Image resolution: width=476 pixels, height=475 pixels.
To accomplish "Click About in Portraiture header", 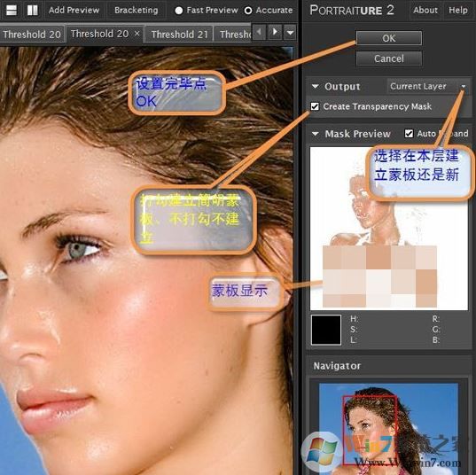I will (425, 10).
